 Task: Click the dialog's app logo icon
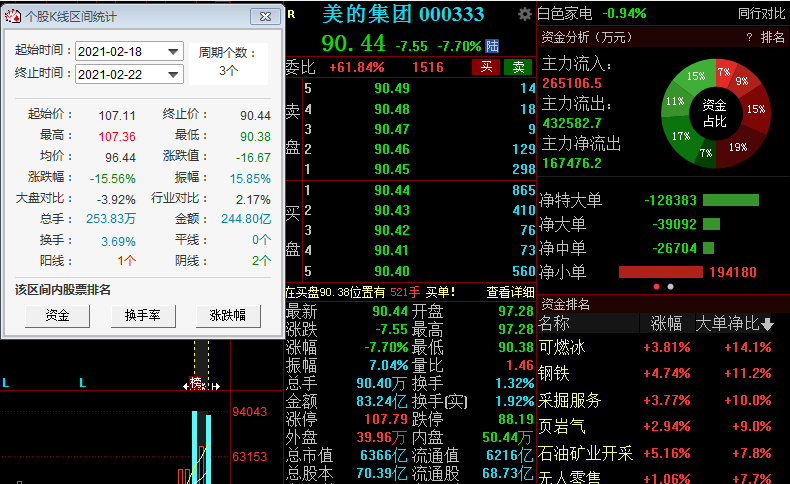click(13, 16)
